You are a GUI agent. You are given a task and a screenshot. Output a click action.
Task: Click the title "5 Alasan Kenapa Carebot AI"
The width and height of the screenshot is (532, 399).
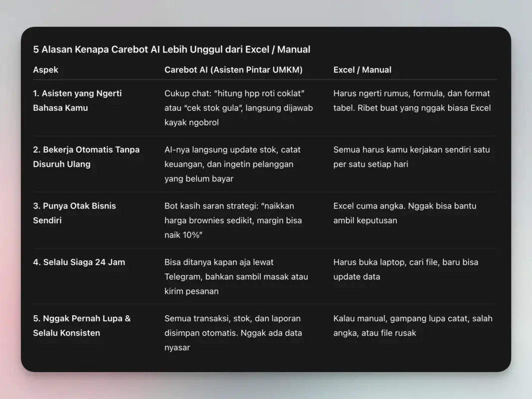coord(172,49)
